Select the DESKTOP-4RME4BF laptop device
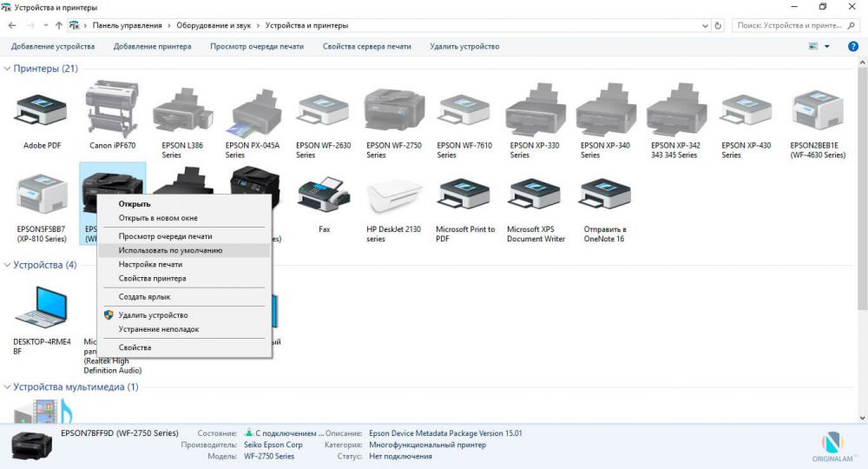The width and height of the screenshot is (868, 469). pos(42,307)
